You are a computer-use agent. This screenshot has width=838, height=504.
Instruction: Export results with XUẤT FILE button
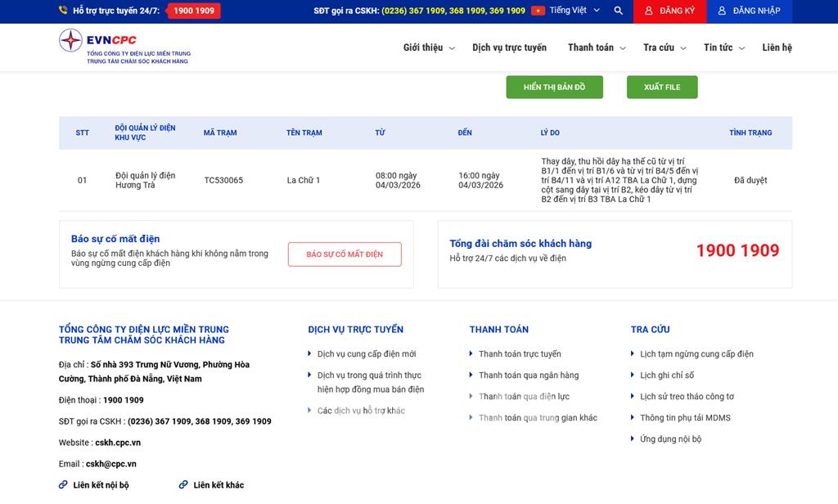click(x=662, y=88)
